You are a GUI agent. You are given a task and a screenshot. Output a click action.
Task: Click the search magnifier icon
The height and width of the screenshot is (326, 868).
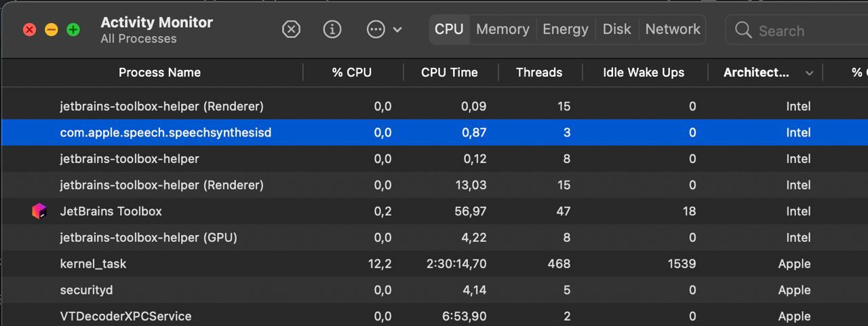[x=743, y=31]
